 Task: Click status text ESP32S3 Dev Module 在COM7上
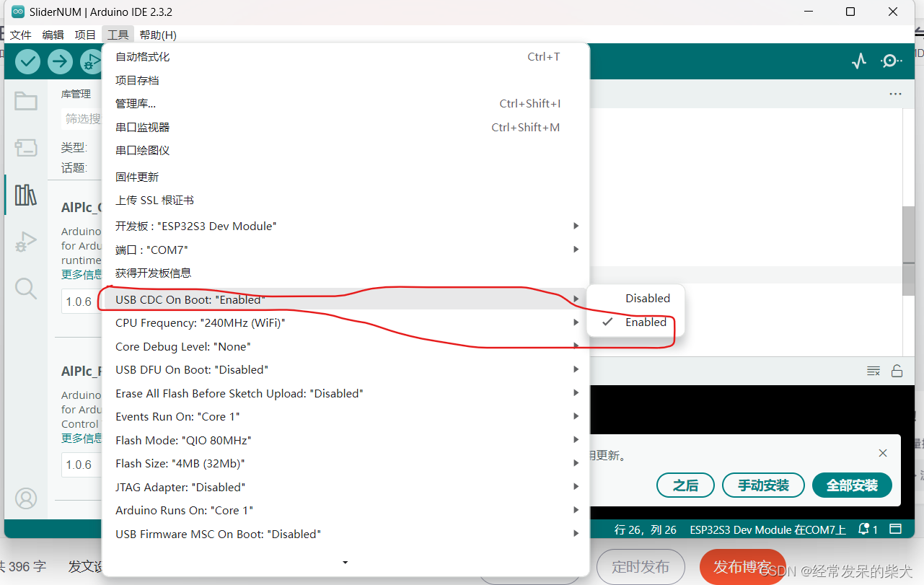click(767, 529)
